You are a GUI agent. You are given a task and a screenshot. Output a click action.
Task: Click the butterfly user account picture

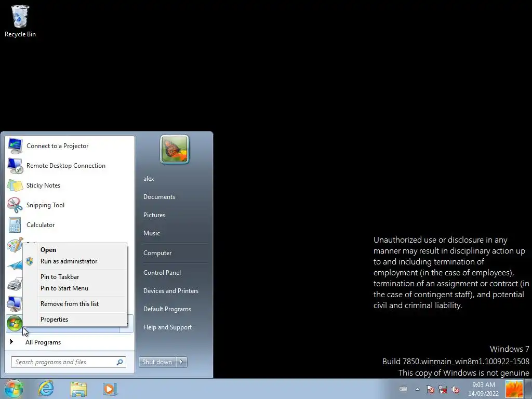click(x=175, y=149)
